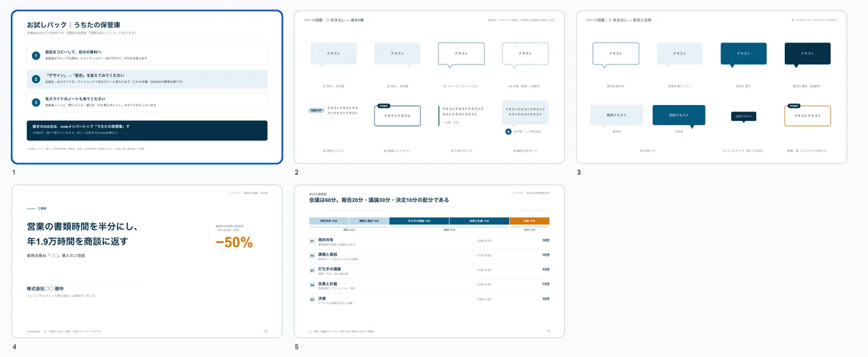Select slide 3 thumbnail with dark blue bubbles
Screen dimensions: 868x357
pos(711,87)
